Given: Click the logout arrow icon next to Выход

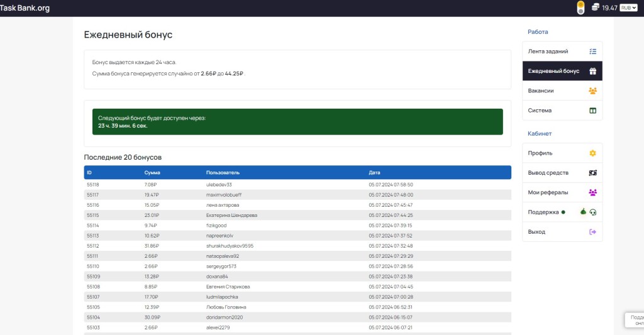Looking at the screenshot, I should click(592, 232).
